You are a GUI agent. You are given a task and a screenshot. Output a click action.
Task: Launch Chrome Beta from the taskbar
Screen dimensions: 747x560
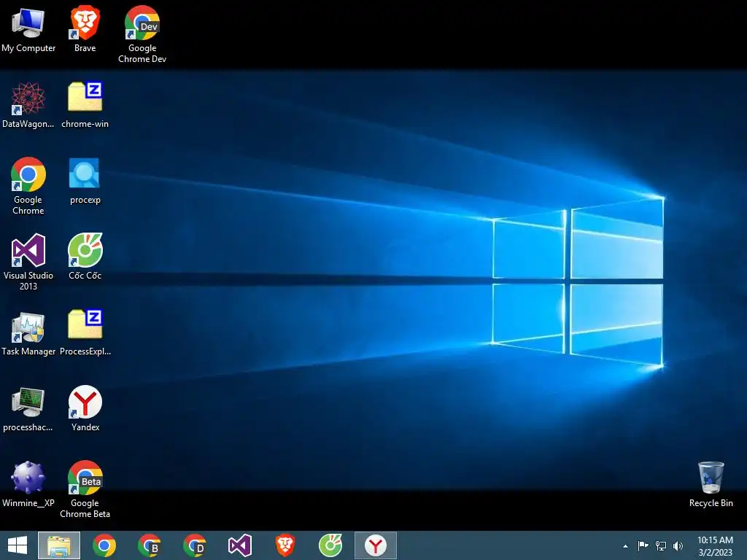click(149, 545)
